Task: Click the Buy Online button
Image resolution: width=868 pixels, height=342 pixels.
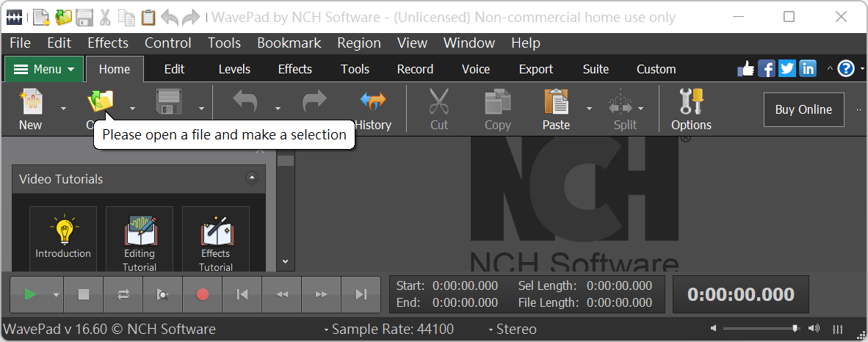Action: coord(804,109)
